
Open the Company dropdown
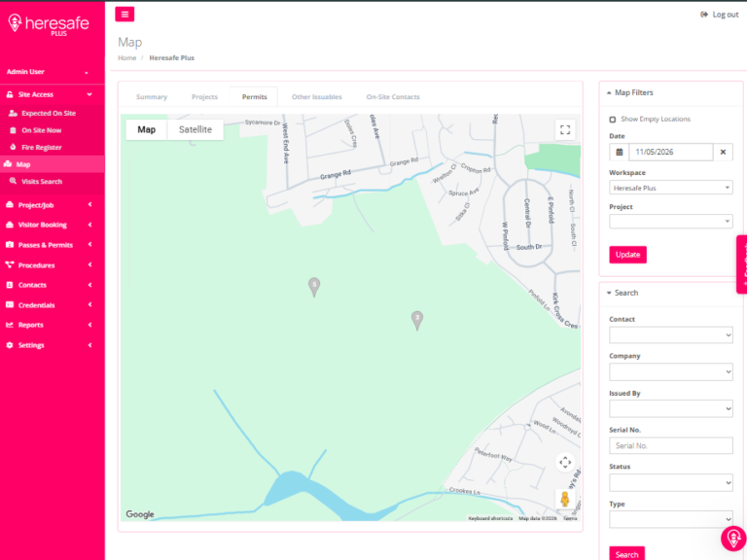[671, 372]
